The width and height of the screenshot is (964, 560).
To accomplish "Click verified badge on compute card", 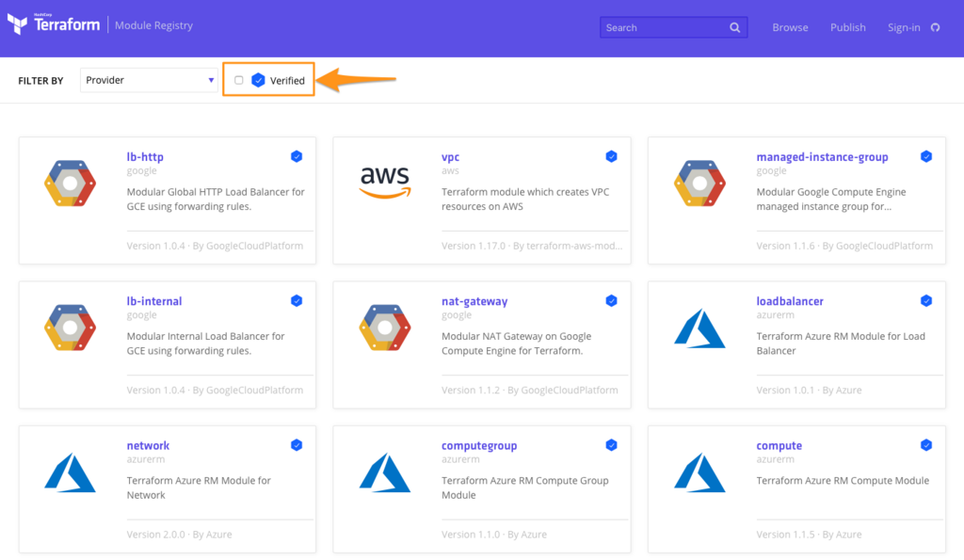I will pyautogui.click(x=926, y=445).
